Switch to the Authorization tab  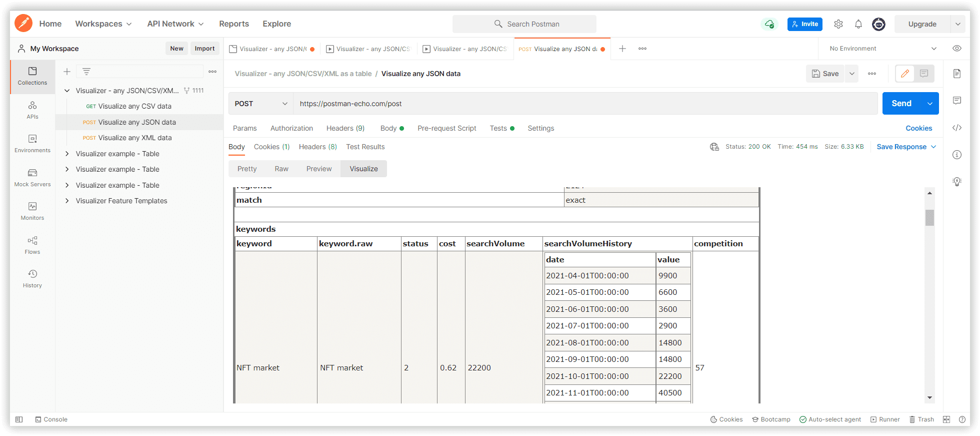(x=291, y=128)
